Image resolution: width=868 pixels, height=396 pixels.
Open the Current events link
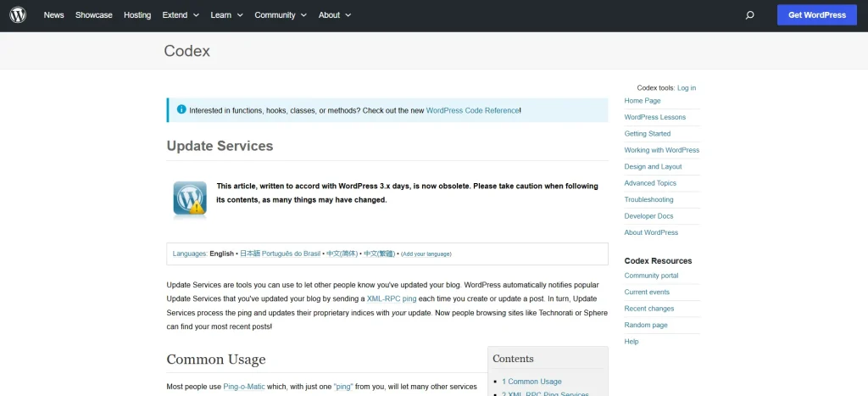[647, 293]
